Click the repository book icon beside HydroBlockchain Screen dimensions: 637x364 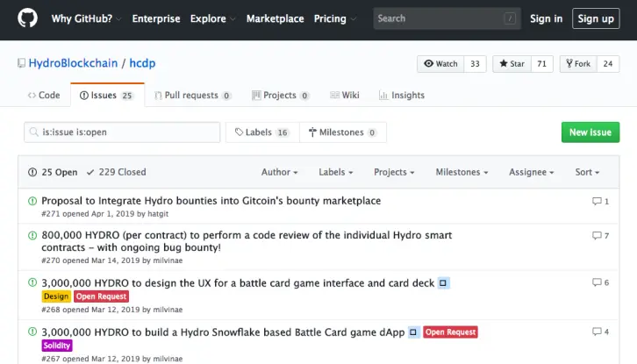21,63
